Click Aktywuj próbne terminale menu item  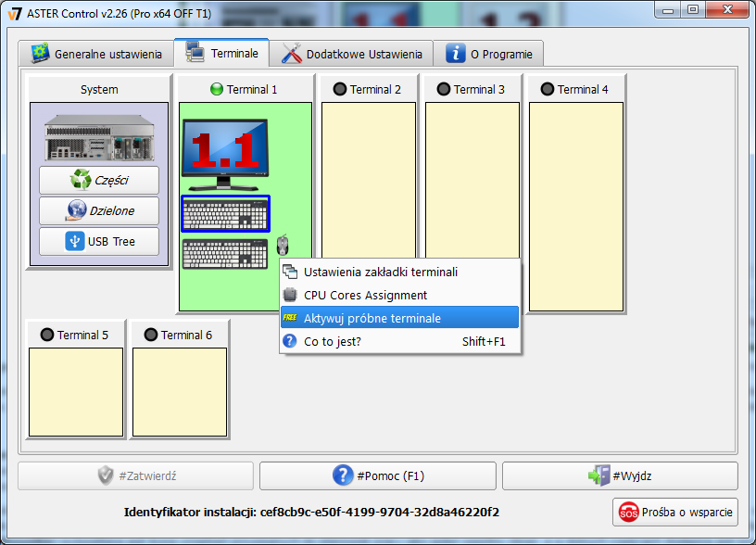(x=399, y=318)
